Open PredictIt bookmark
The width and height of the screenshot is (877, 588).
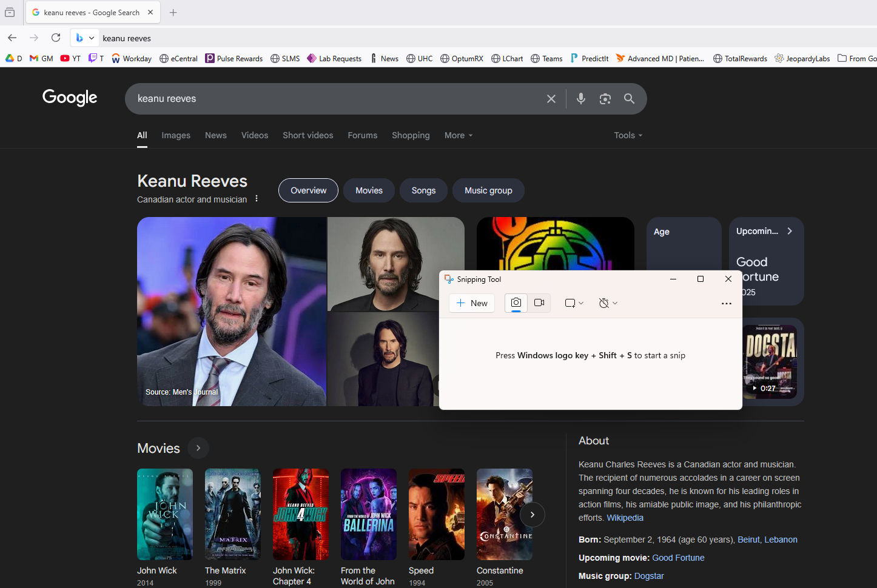click(589, 58)
